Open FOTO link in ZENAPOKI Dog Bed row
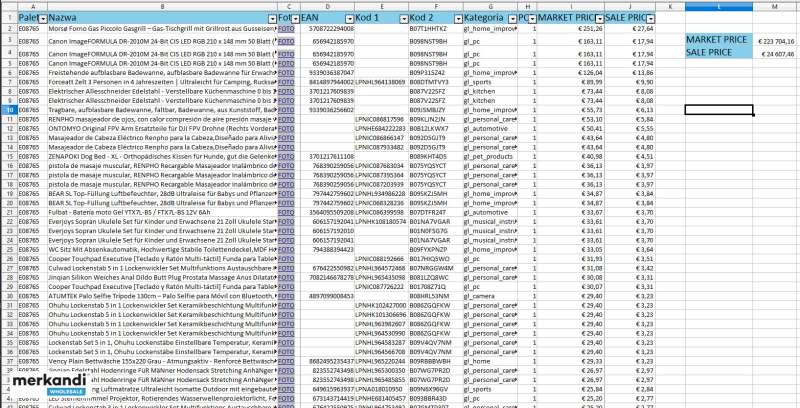 tap(286, 157)
